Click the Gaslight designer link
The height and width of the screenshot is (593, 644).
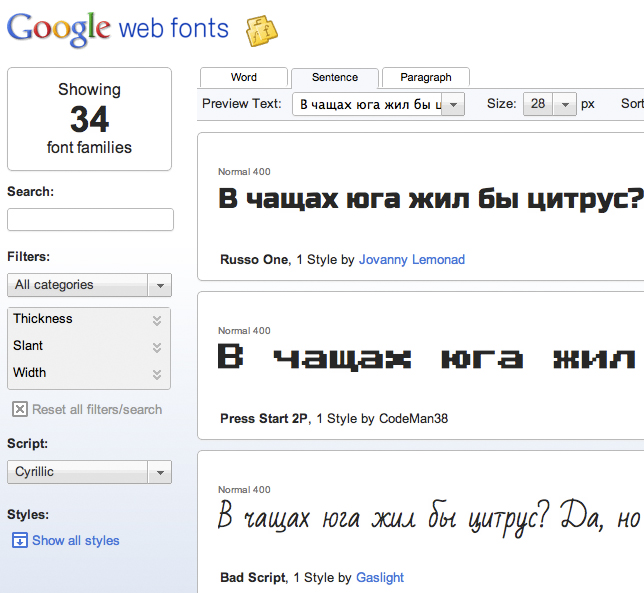click(380, 577)
